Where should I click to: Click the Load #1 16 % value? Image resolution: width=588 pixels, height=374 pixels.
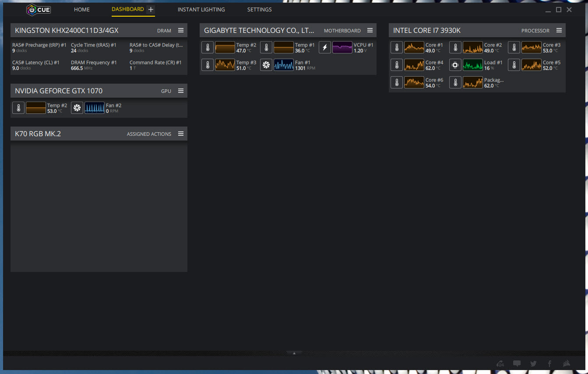pyautogui.click(x=489, y=68)
